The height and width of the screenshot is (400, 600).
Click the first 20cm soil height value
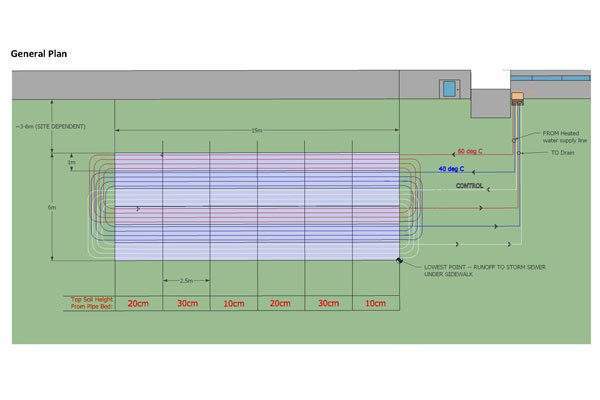[x=138, y=303]
